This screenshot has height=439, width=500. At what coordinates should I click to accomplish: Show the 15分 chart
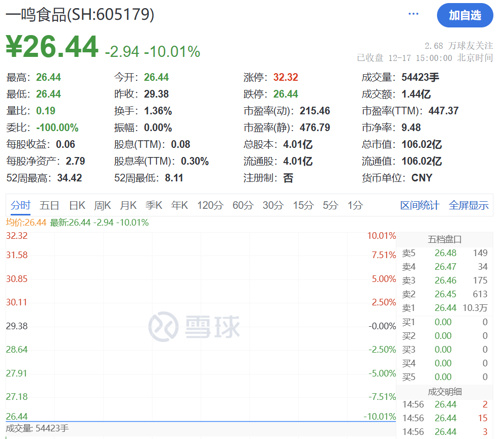click(x=303, y=205)
